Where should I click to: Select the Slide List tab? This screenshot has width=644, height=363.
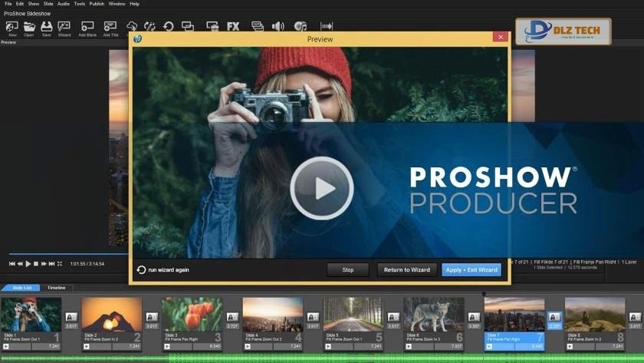[x=21, y=288]
